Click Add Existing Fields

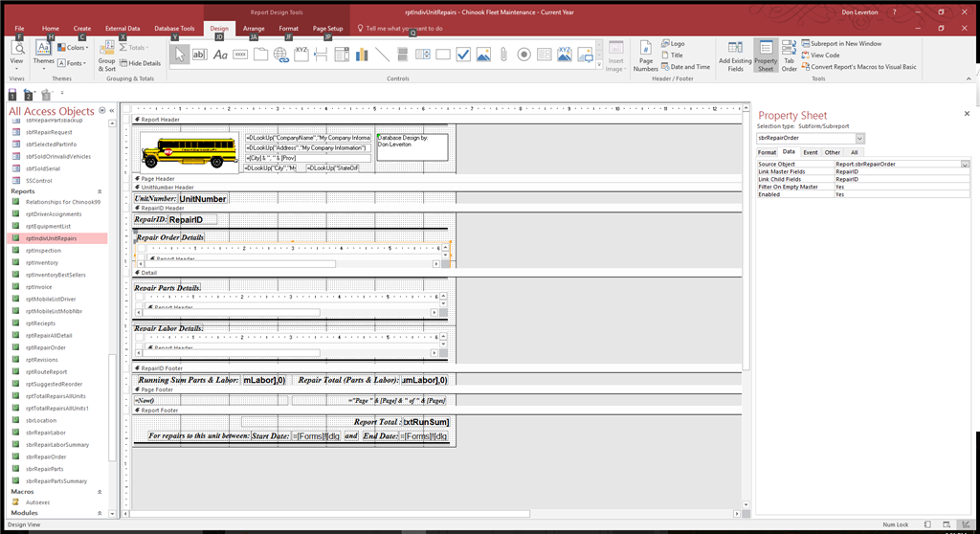(735, 56)
